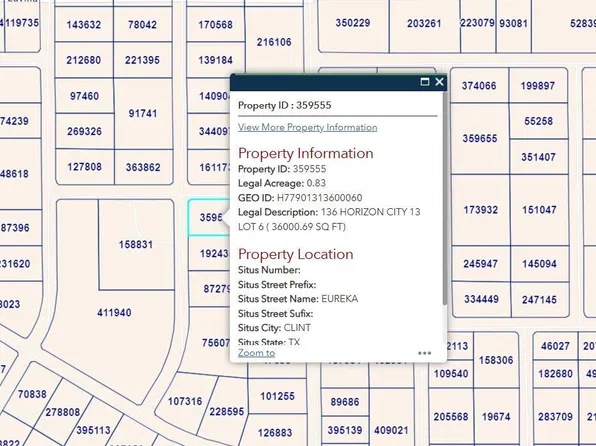Select parcel 93081 on the map
Image resolution: width=596 pixels, height=446 pixels.
point(513,24)
